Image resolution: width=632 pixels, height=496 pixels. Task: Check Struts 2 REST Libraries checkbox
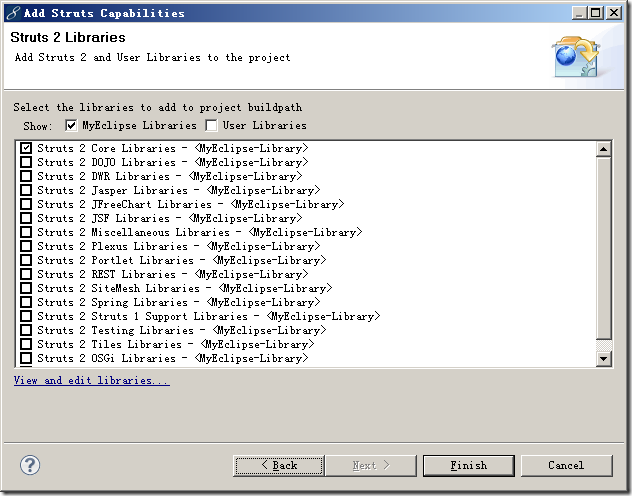click(26, 274)
